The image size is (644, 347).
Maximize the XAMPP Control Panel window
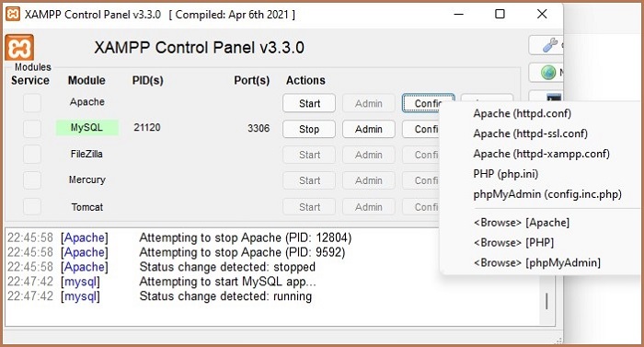tap(500, 14)
